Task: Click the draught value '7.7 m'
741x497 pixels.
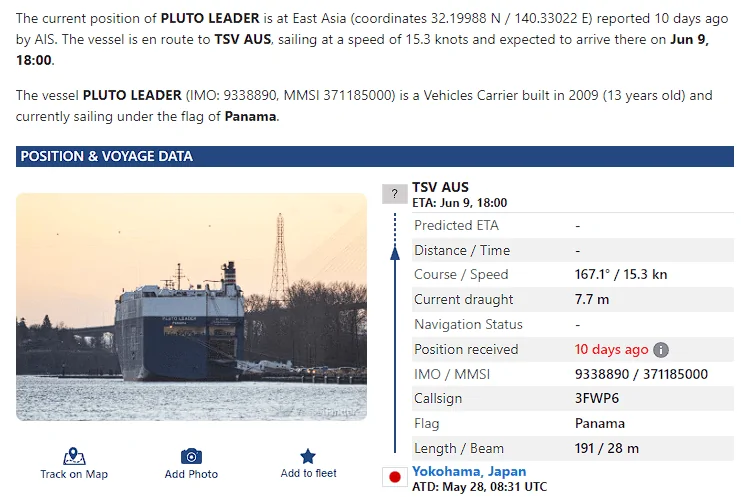Action: pyautogui.click(x=592, y=300)
